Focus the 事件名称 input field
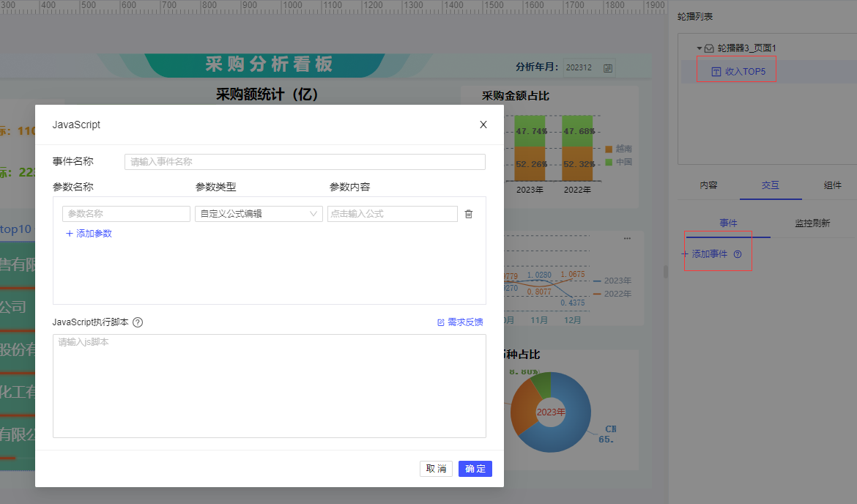This screenshot has width=857, height=504. point(305,162)
